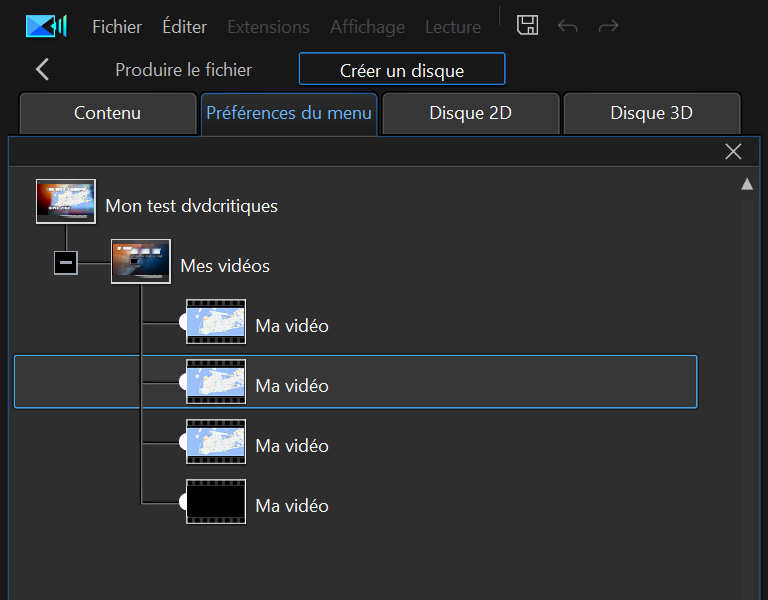
Task: Click the PowerDirector logo icon
Action: pos(46,26)
